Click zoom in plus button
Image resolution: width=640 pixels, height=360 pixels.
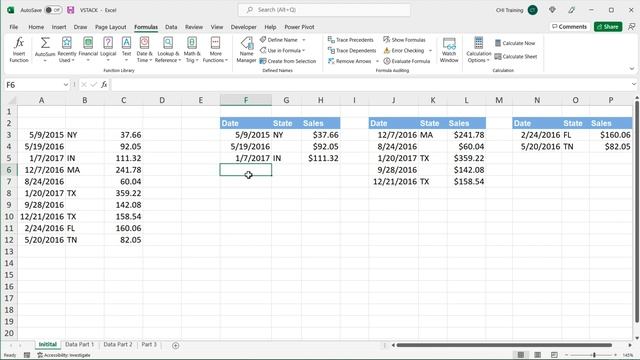coord(616,355)
